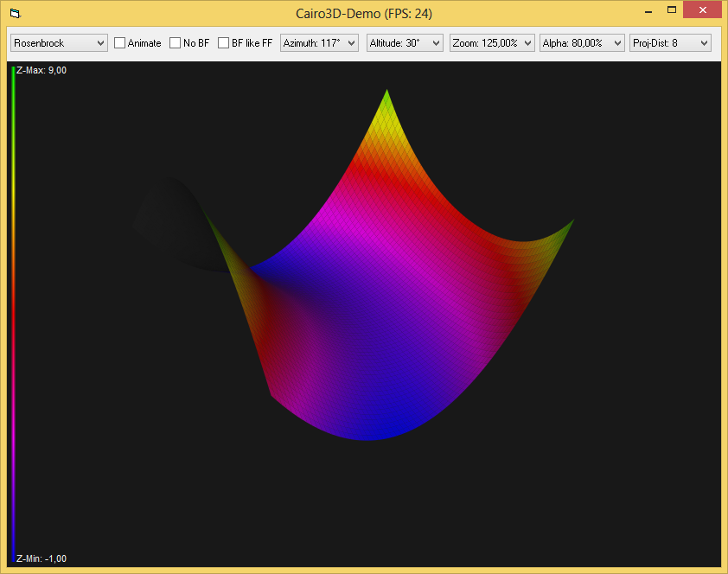728x574 pixels.
Task: Expand the Azimuth 117° dropdown
Action: 320,42
